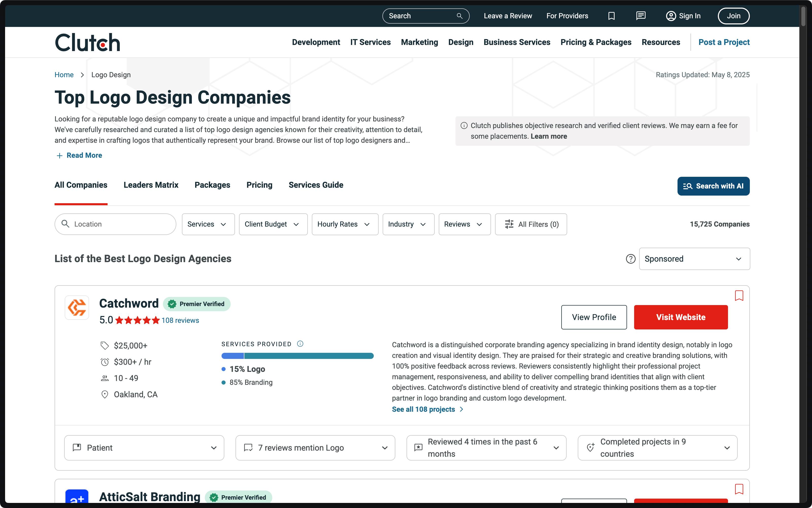Viewport: 812px width, 508px height.
Task: Click View Profile for Catchword
Action: click(594, 317)
